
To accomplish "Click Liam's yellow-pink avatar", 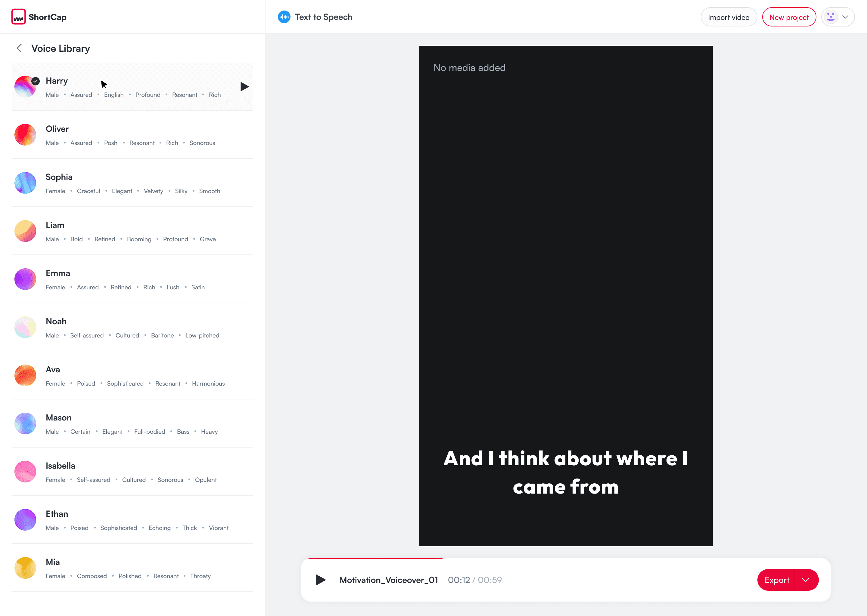I will (x=25, y=231).
